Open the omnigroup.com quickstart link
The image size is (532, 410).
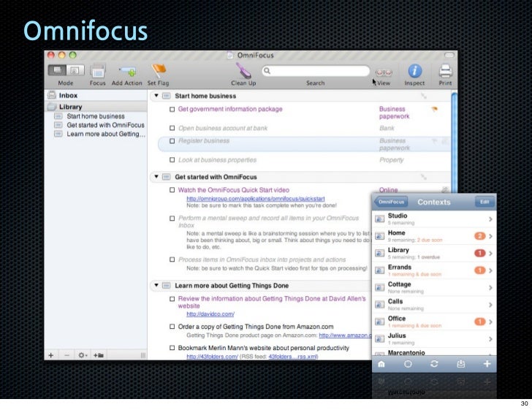(256, 199)
